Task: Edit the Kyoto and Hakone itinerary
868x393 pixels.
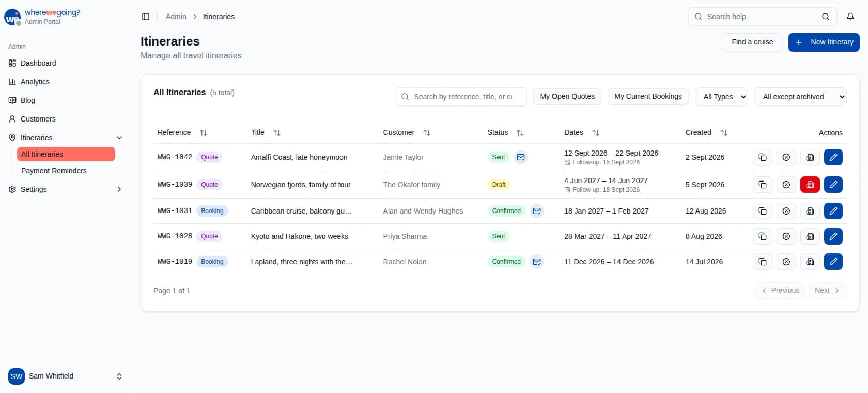Action: click(833, 236)
